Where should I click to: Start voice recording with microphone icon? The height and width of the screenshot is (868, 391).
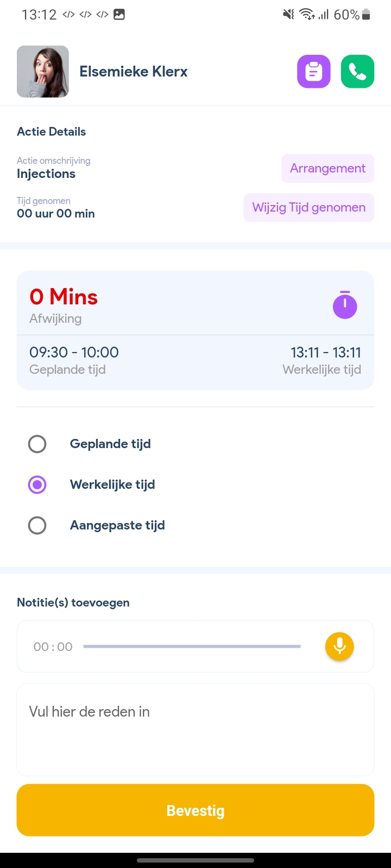tap(339, 646)
